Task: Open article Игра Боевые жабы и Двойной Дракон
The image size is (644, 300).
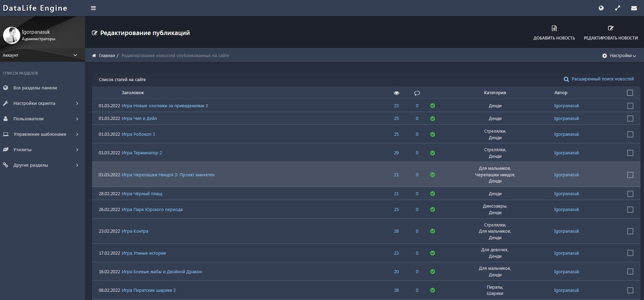Action: coord(162,272)
